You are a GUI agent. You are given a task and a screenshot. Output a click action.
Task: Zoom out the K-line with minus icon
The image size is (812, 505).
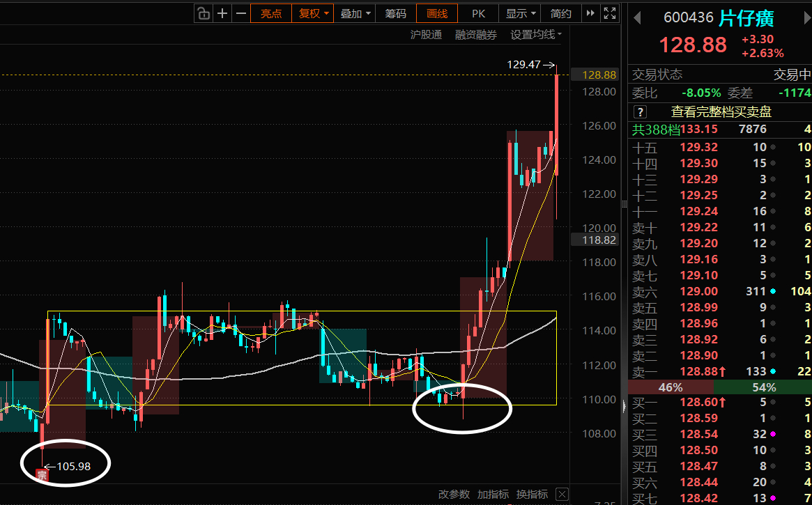point(240,13)
